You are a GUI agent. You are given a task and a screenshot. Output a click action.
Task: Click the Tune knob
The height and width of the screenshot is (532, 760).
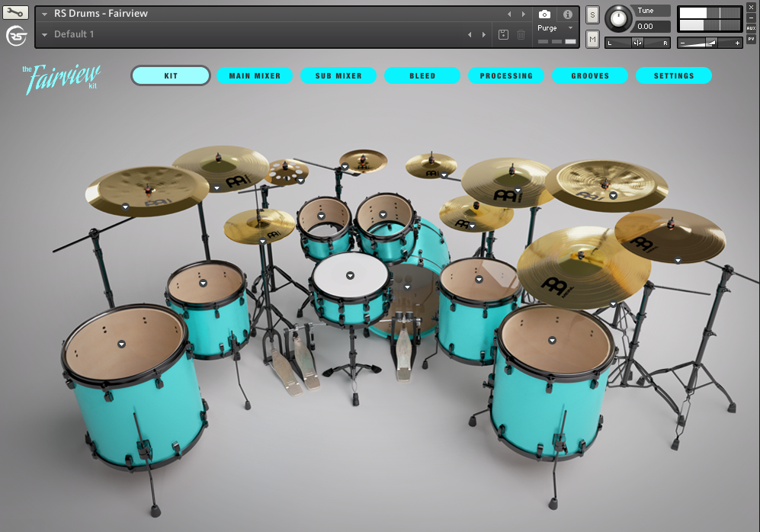click(x=618, y=18)
